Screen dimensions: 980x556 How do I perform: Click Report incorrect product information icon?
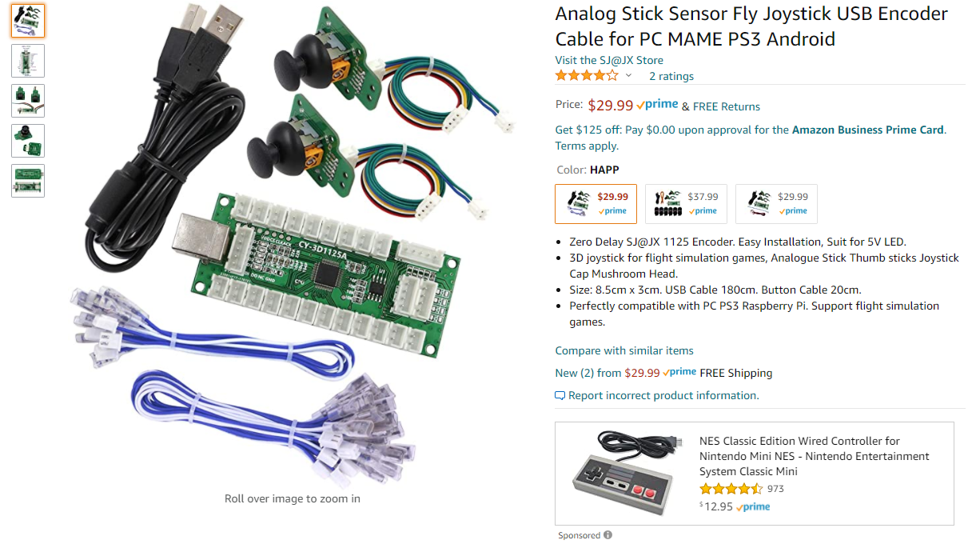(560, 395)
